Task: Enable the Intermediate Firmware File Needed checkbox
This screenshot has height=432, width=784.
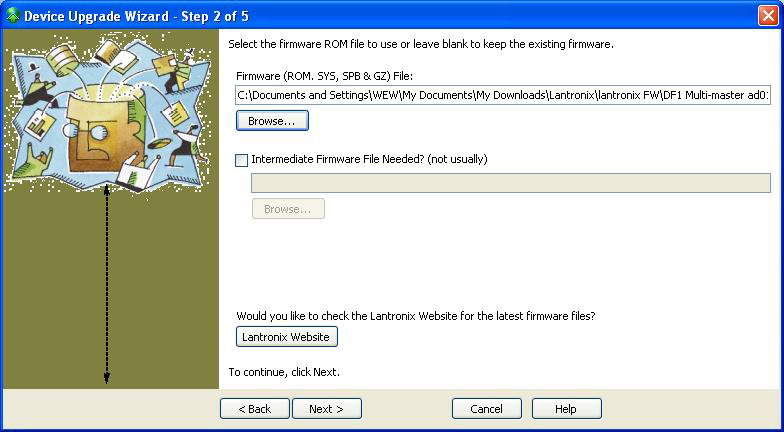Action: tap(242, 160)
